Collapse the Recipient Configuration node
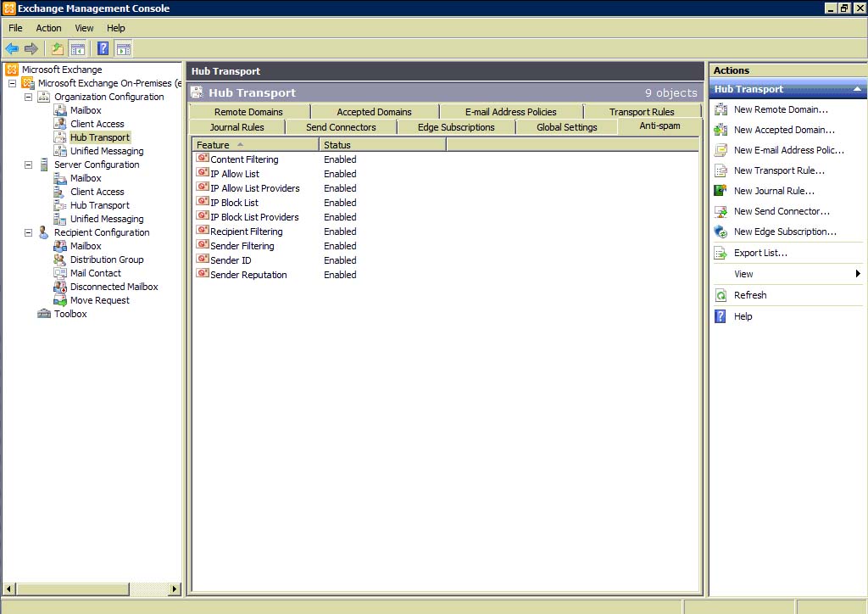 pos(28,232)
